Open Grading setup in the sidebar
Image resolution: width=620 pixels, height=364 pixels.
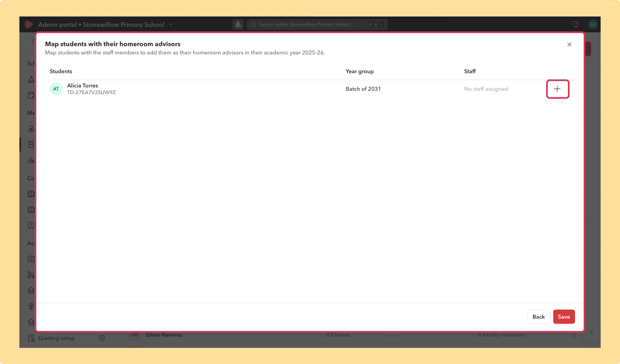coord(56,338)
